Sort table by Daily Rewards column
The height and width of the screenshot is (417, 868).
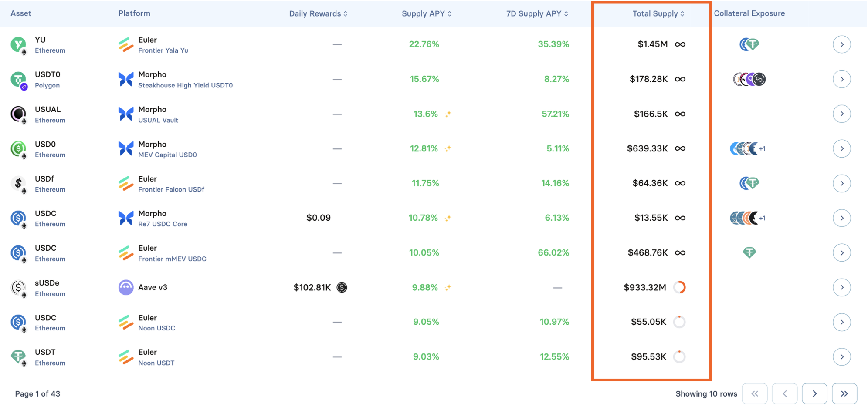[x=318, y=14]
